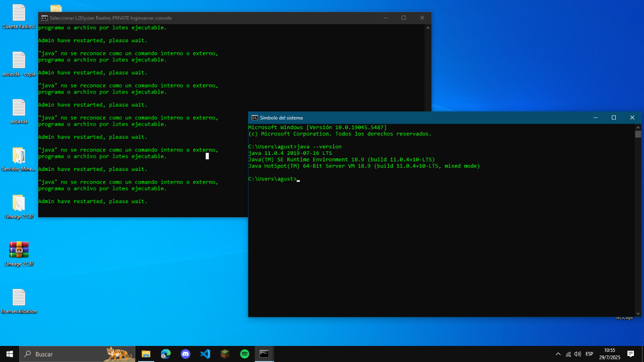Click scroll-up arrow in loginserver console
The width and height of the screenshot is (644, 362).
[428, 28]
